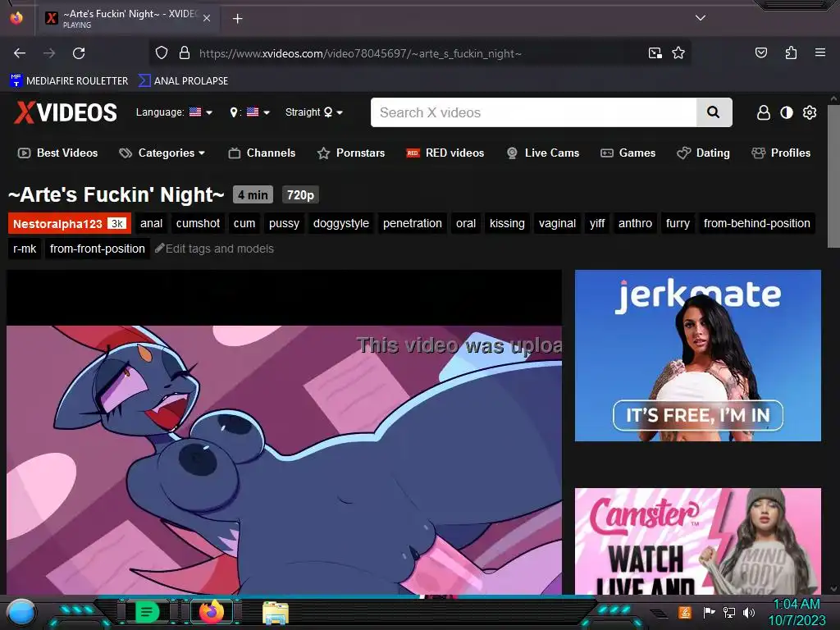Viewport: 840px width, 630px height.
Task: Click the site logo to go home
Action: pyautogui.click(x=66, y=112)
